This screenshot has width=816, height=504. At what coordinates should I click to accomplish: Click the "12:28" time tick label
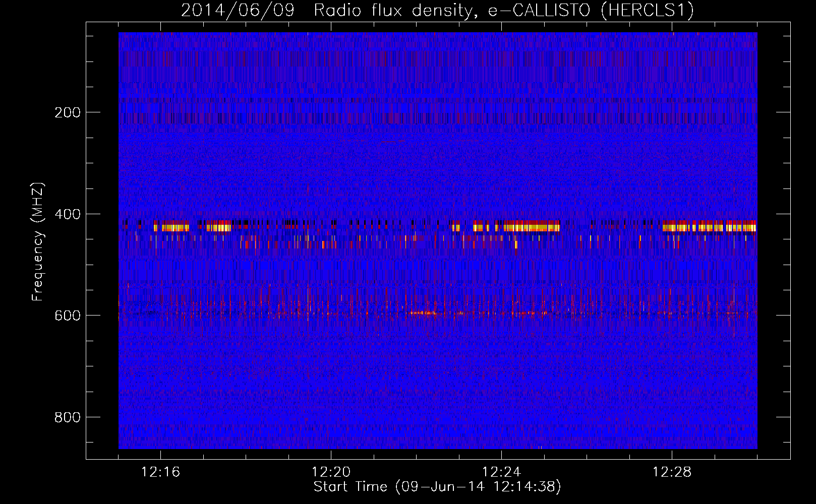point(672,472)
